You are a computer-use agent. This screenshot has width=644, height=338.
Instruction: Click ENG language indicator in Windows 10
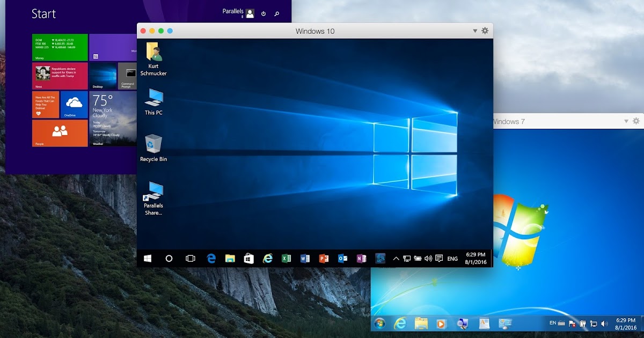[452, 259]
